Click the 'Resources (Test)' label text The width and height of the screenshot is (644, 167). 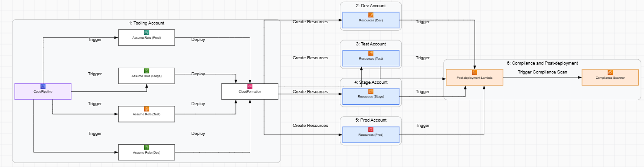(371, 59)
